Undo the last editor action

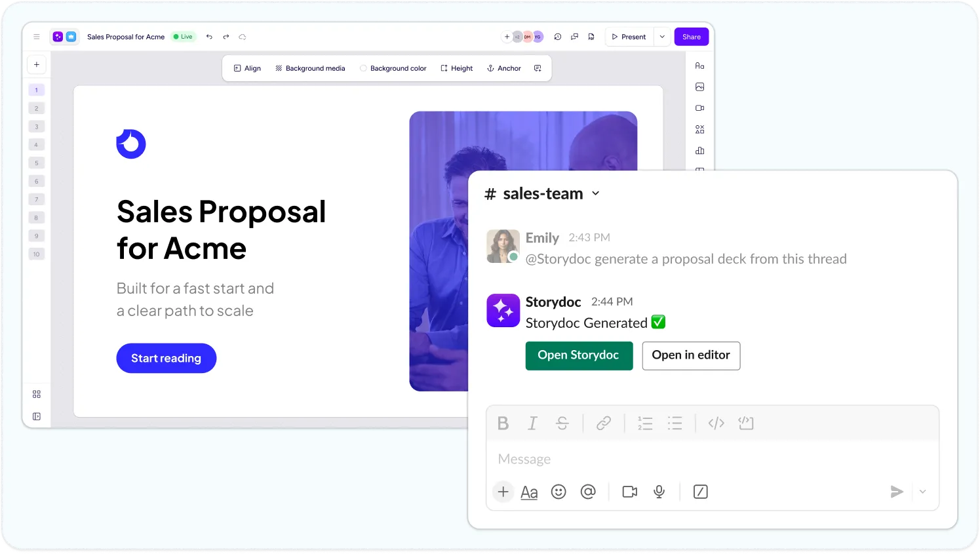(209, 37)
